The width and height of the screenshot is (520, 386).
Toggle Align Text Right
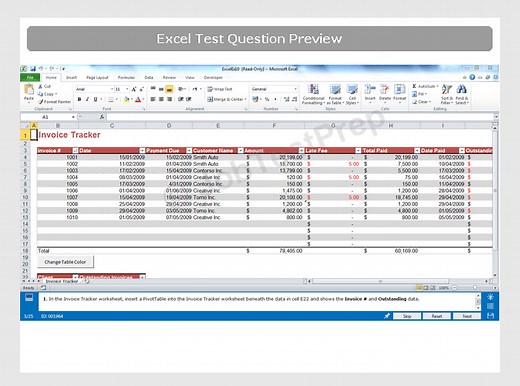[169, 99]
